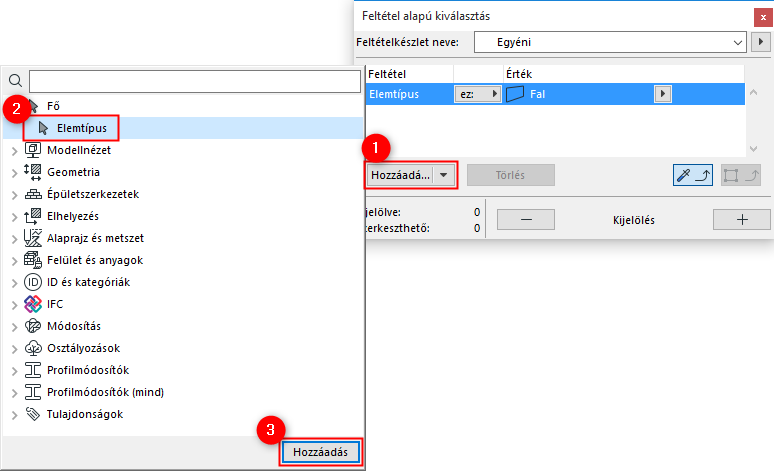Toggle the eyedropper pick-up criteria button

click(693, 175)
